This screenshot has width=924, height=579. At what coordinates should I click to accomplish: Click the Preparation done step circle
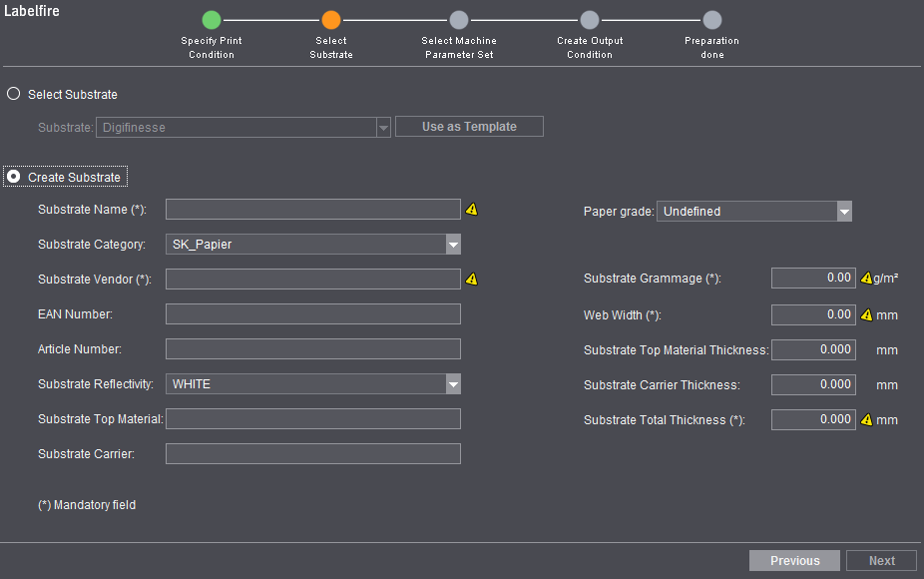pyautogui.click(x=711, y=20)
